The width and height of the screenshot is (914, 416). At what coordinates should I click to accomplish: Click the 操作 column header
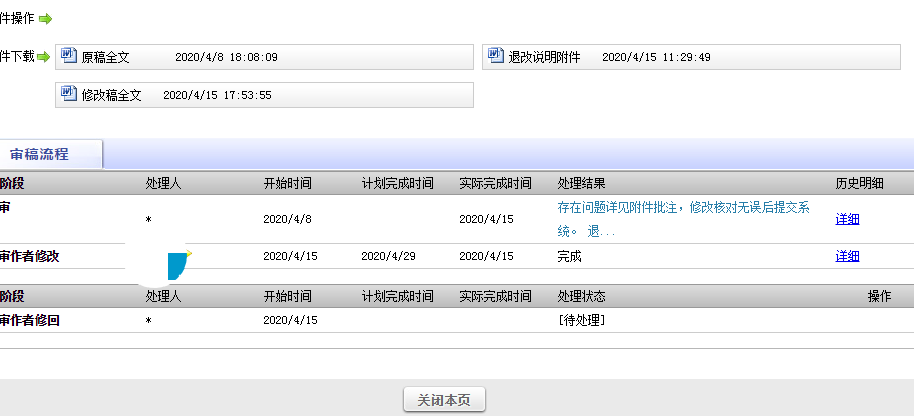(879, 297)
